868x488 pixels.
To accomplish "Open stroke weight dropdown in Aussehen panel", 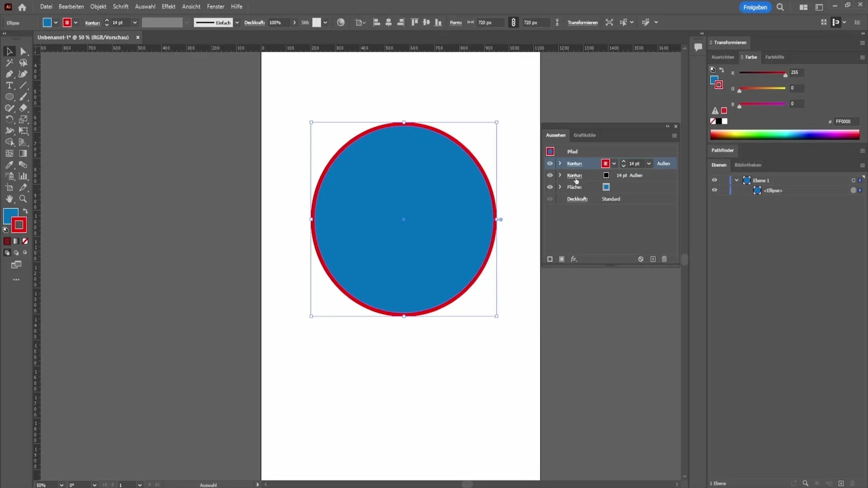I will click(x=649, y=164).
